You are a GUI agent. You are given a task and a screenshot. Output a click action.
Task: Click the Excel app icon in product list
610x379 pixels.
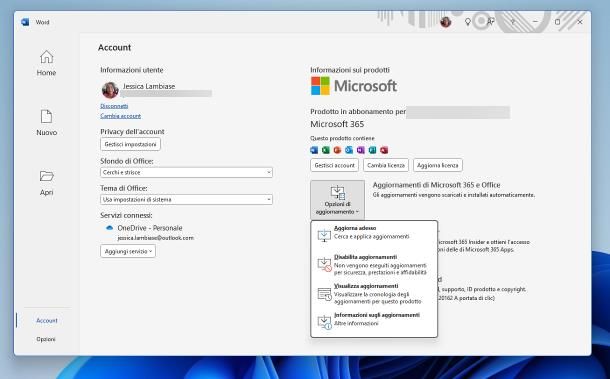(326, 150)
